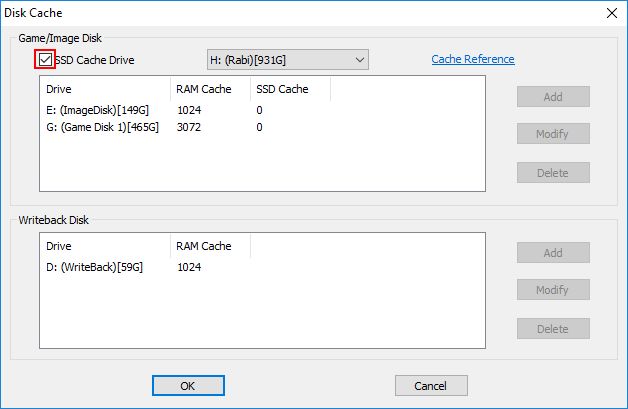This screenshot has width=628, height=409.
Task: Close the Disk Cache dialog window
Action: pyautogui.click(x=612, y=13)
